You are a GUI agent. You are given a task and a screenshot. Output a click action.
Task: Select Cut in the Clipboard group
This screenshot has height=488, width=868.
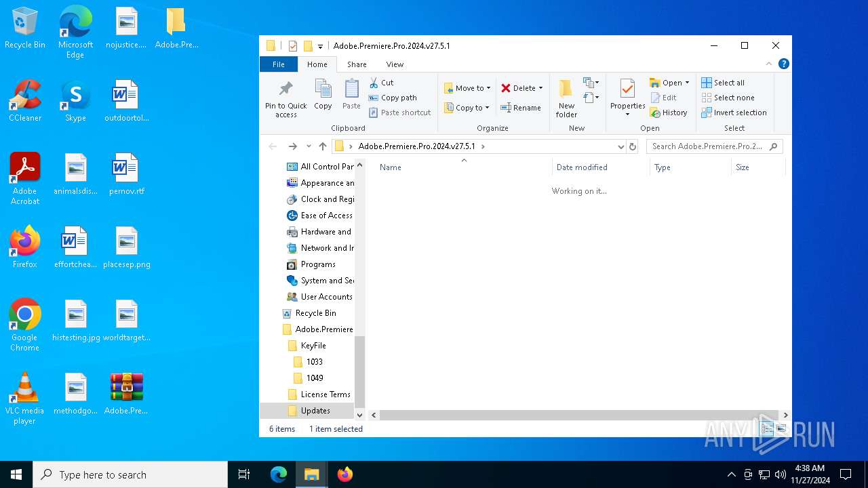[x=381, y=83]
